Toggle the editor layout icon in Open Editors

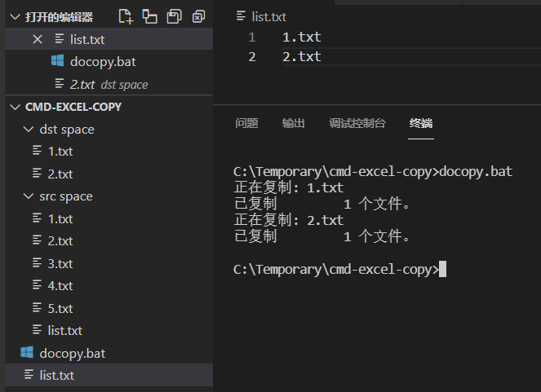point(149,16)
